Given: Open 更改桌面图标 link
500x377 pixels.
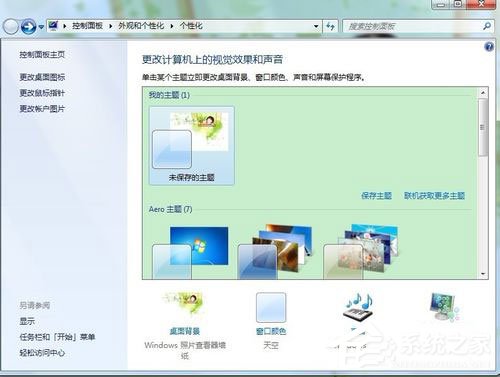Looking at the screenshot, I should (42, 77).
